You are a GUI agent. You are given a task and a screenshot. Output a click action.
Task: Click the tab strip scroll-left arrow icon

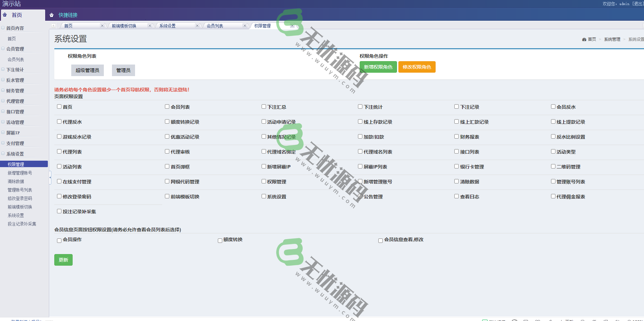point(54,25)
